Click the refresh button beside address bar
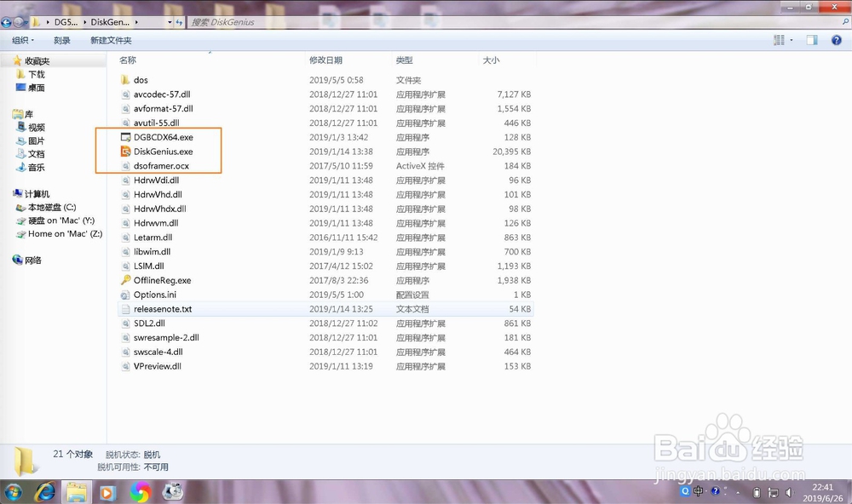Viewport: 852px width, 504px height. [x=179, y=22]
